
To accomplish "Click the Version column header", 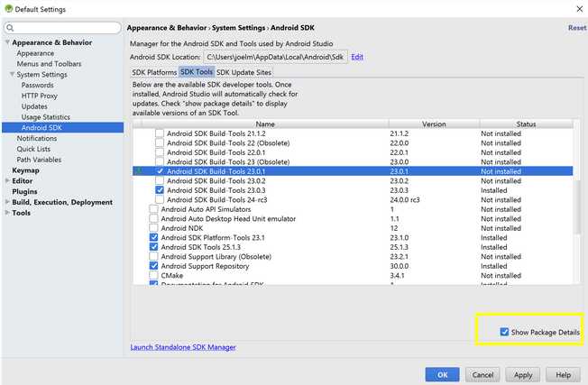I will click(x=434, y=124).
